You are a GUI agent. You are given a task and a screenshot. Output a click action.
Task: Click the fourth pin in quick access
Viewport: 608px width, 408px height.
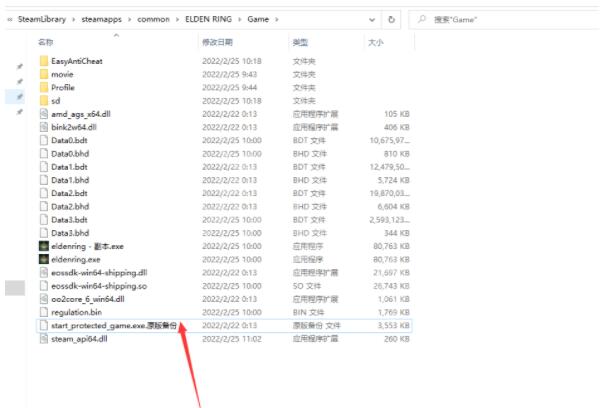[x=19, y=112]
